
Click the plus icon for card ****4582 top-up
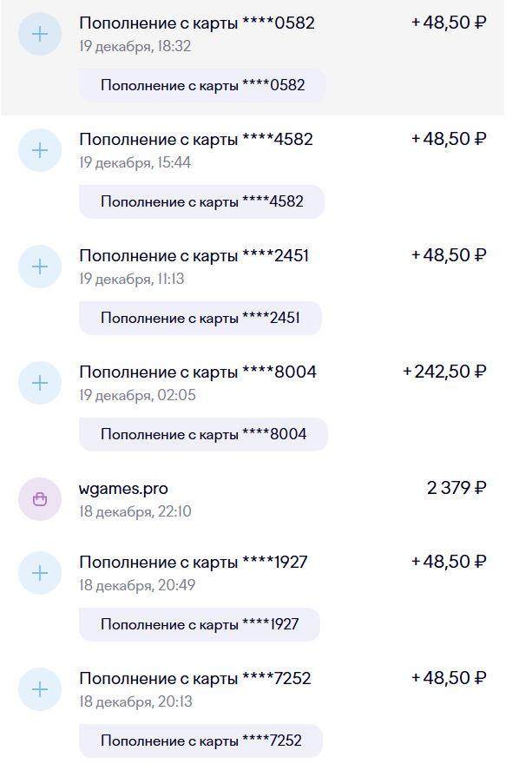click(40, 150)
